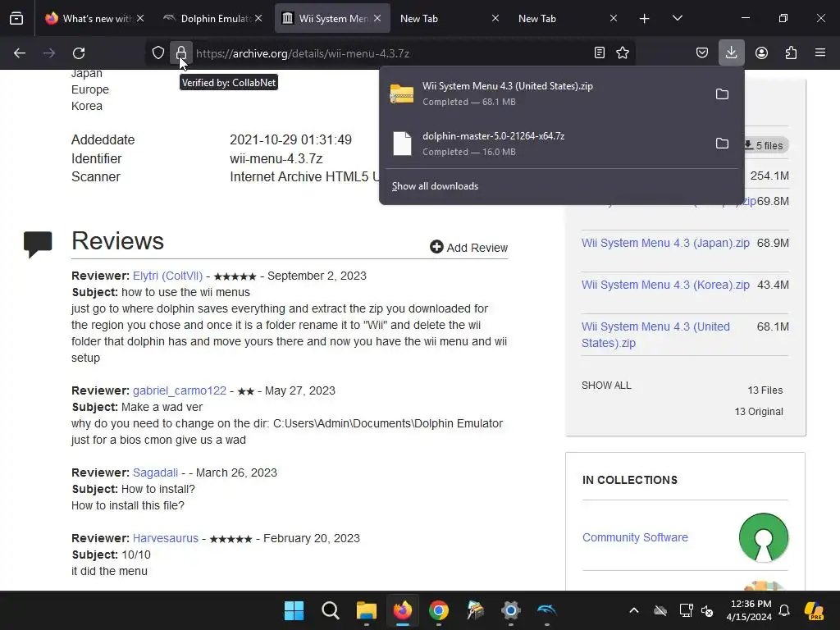Download Wii System Menu 4.3 (United States).zip link
The height and width of the screenshot is (630, 840).
(x=655, y=335)
